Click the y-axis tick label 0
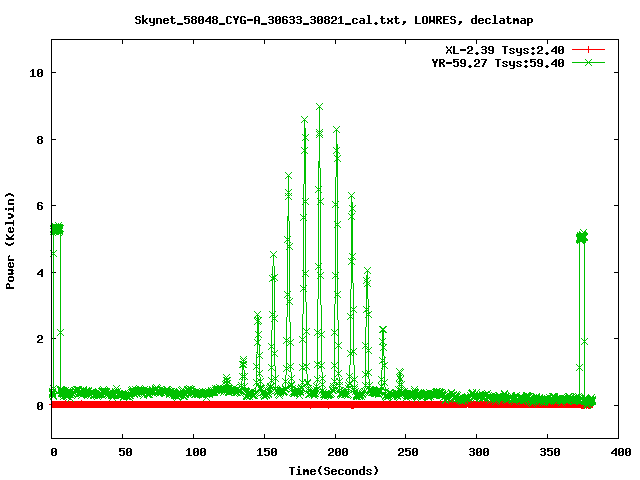 click(40, 406)
